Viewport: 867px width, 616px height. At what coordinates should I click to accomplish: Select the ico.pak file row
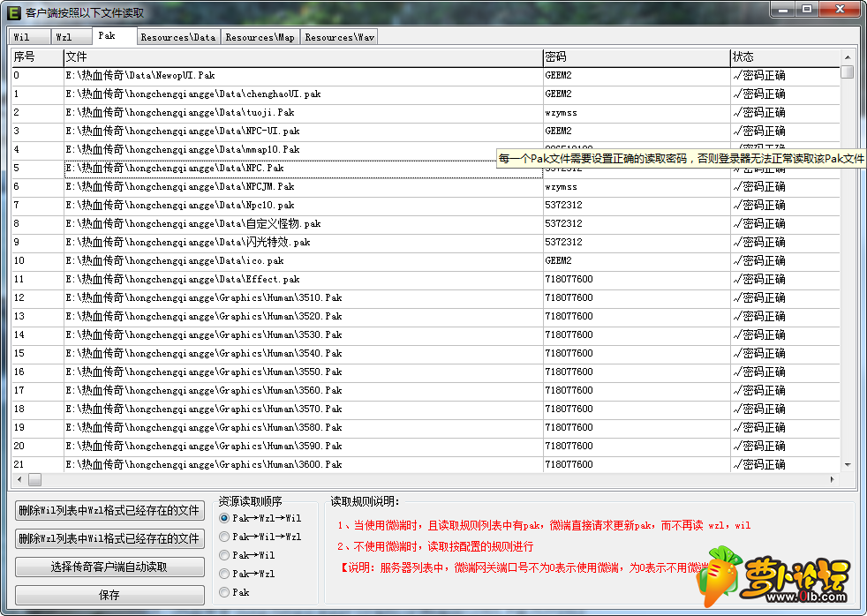click(426, 260)
